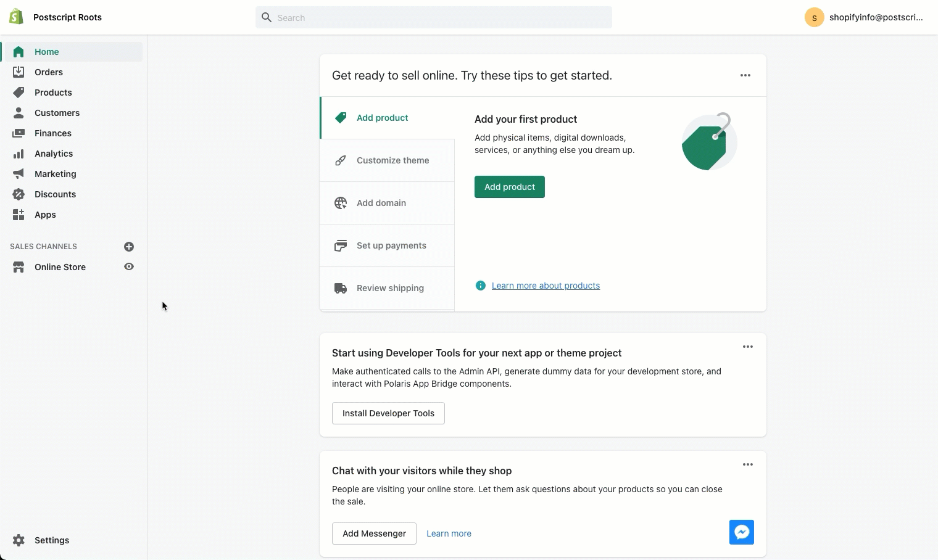Viewport: 938px width, 560px height.
Task: Click the Add Messenger button
Action: pyautogui.click(x=374, y=533)
